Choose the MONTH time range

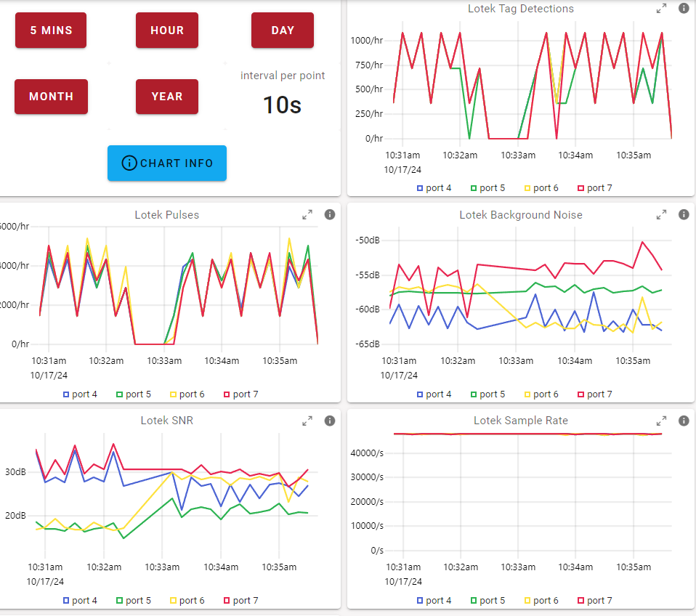(x=51, y=97)
